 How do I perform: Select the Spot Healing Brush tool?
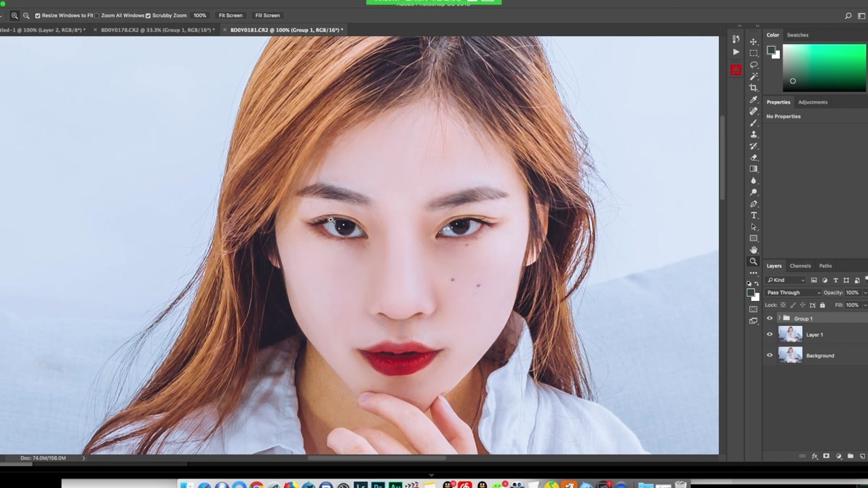753,111
